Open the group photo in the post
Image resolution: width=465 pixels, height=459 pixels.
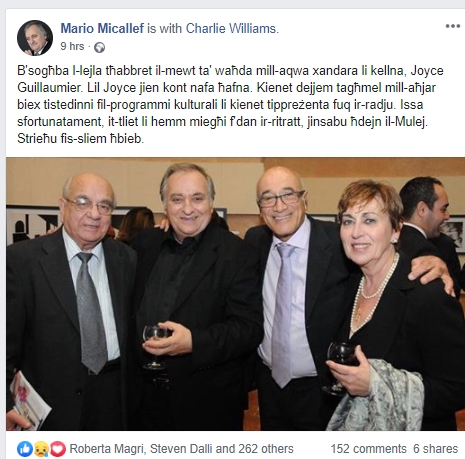235,294
